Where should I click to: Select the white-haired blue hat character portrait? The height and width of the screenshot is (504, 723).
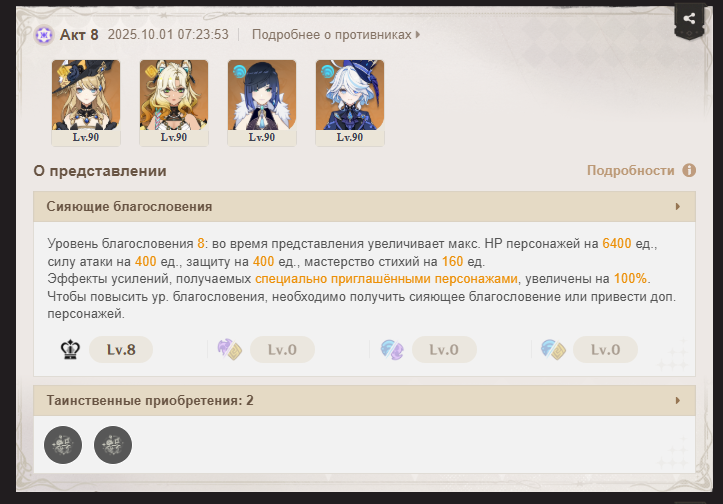pyautogui.click(x=350, y=102)
